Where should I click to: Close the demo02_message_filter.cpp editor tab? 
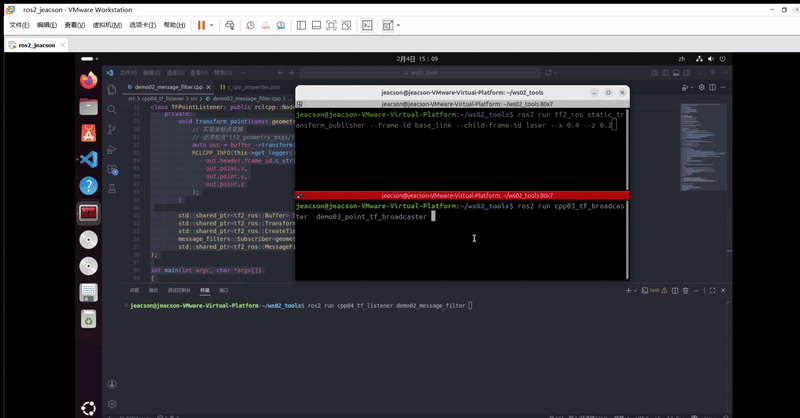208,87
